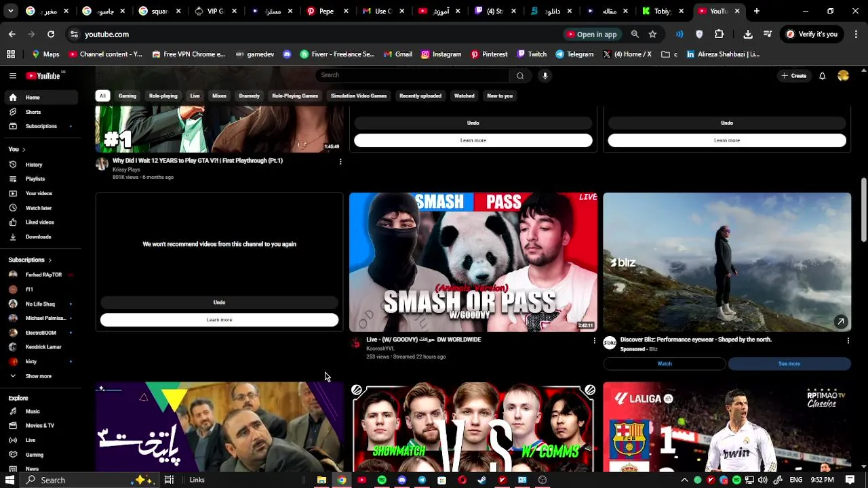Click the search magnifier button beside the YouTube search box
This screenshot has height=488, width=868.
pyautogui.click(x=520, y=75)
